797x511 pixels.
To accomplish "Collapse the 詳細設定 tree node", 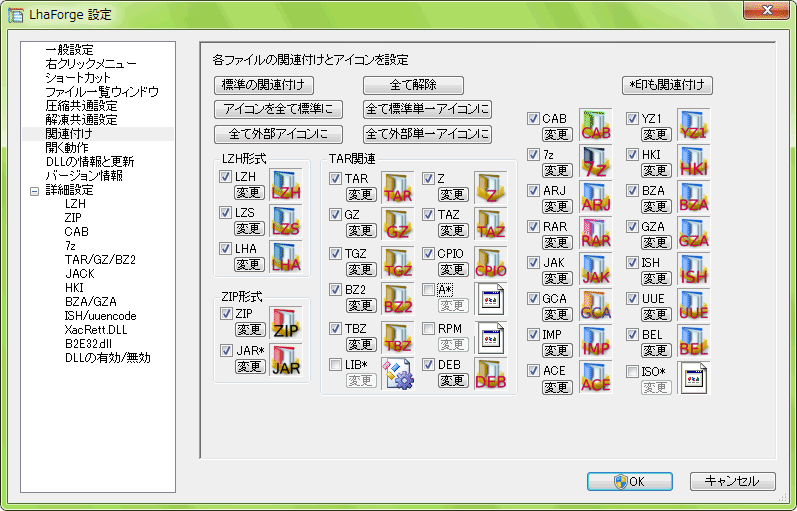I will click(x=35, y=192).
